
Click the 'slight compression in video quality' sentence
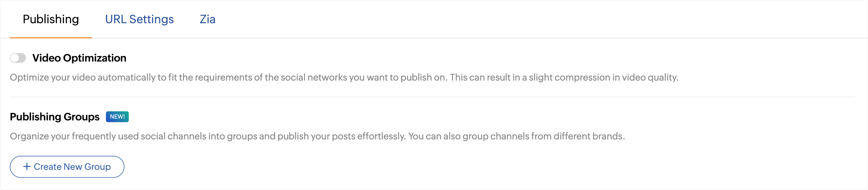564,77
